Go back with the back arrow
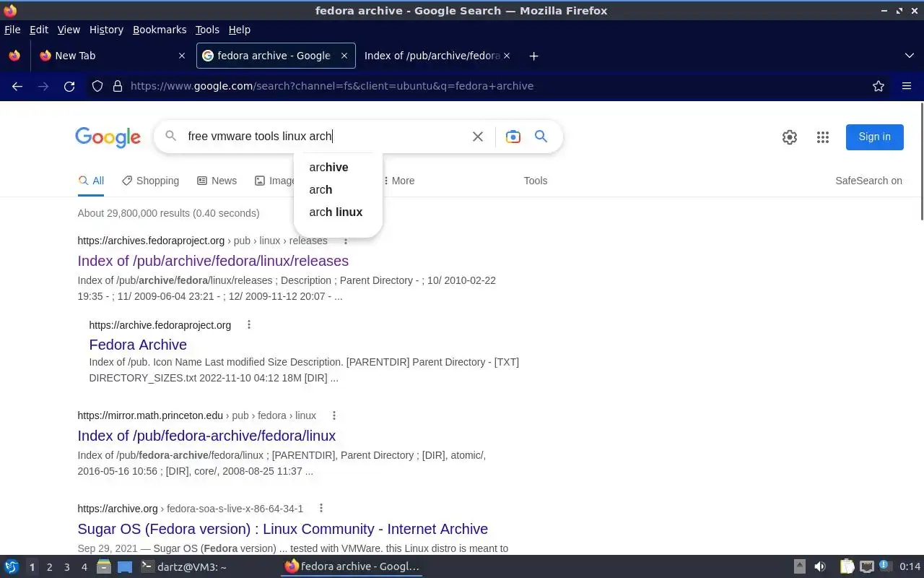This screenshot has height=578, width=924. pyautogui.click(x=17, y=86)
